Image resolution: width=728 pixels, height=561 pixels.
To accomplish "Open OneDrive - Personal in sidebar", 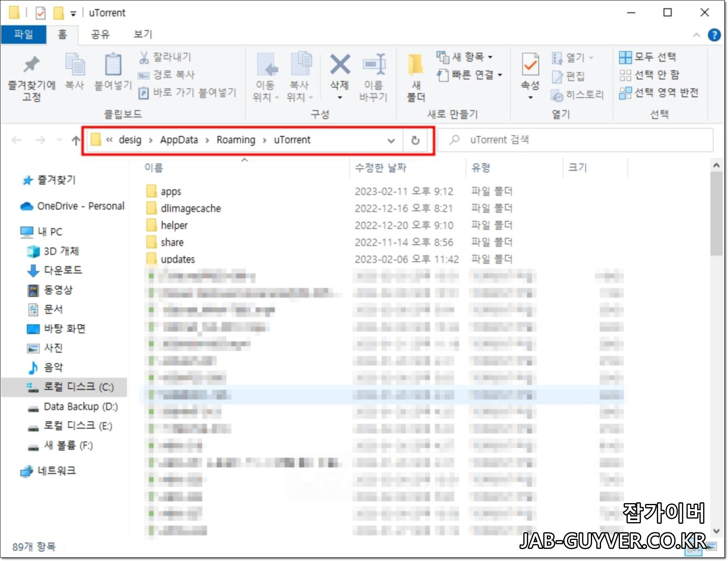I will 72,206.
